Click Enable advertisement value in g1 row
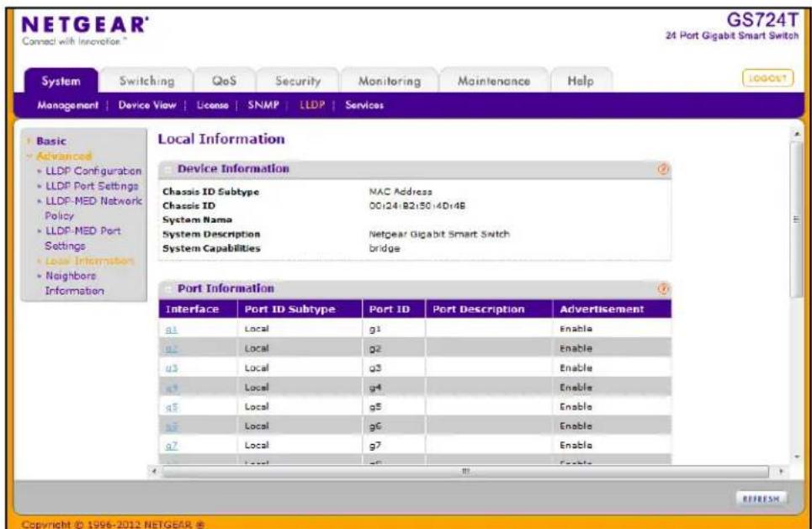The width and height of the screenshot is (812, 529). 576,329
